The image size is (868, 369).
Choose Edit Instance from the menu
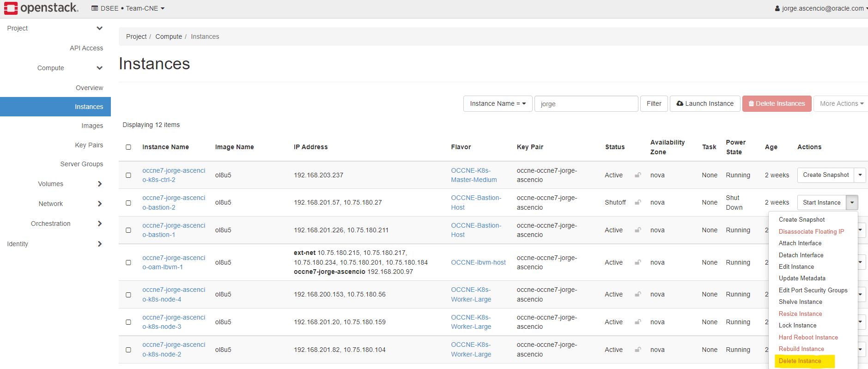click(796, 266)
